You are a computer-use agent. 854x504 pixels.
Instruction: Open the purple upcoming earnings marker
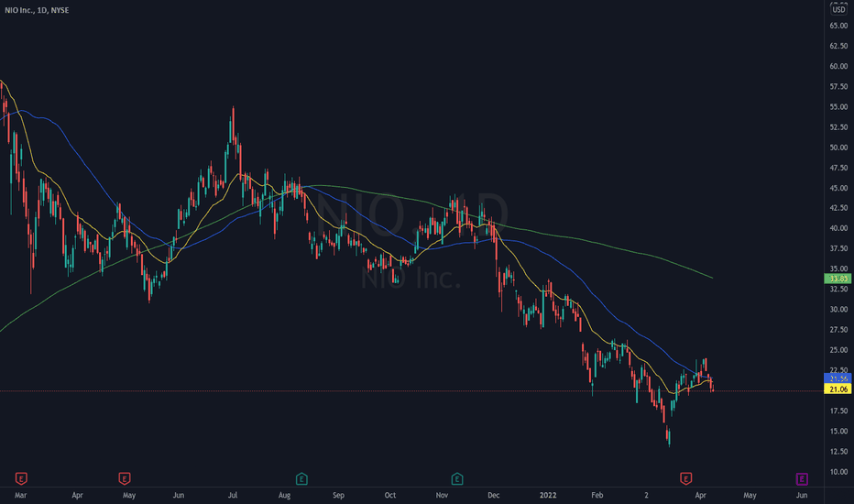click(x=801, y=479)
